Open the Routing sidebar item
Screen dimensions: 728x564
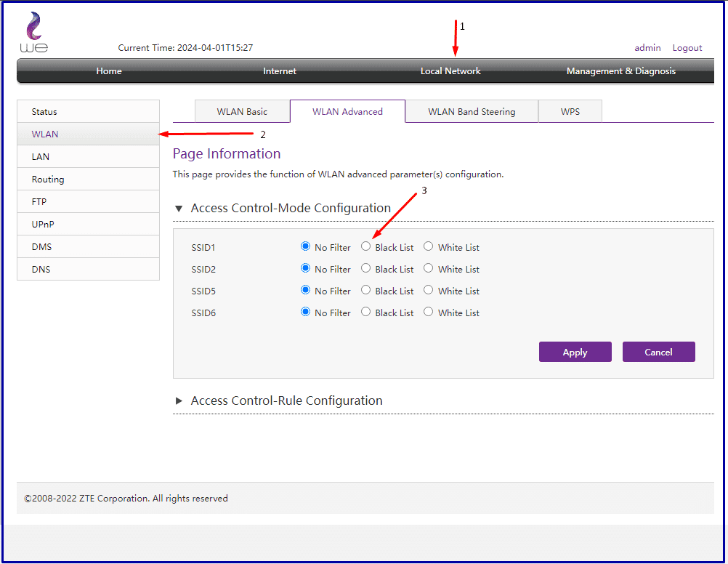(x=48, y=180)
